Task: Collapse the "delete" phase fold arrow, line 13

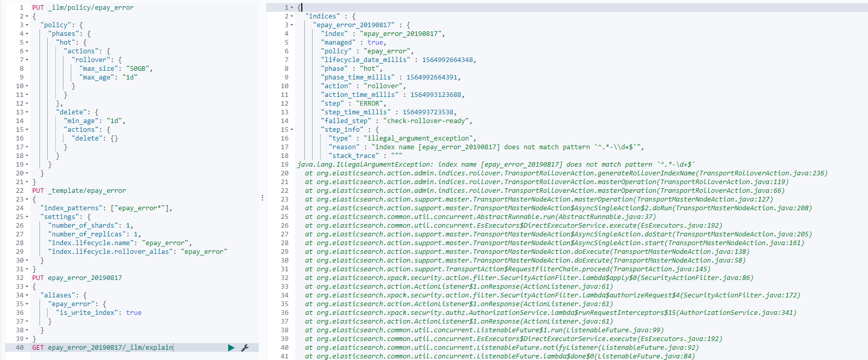Action: [x=27, y=112]
